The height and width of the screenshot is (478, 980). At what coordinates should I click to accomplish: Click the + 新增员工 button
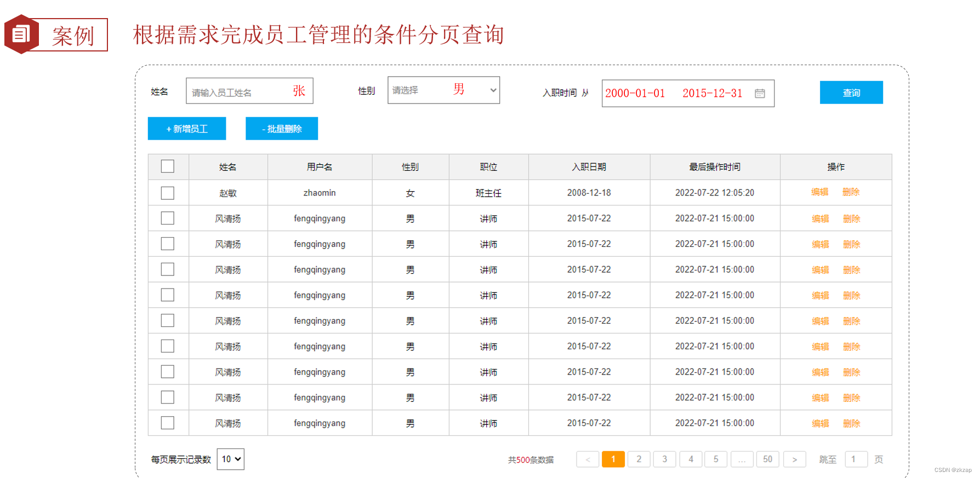point(187,129)
